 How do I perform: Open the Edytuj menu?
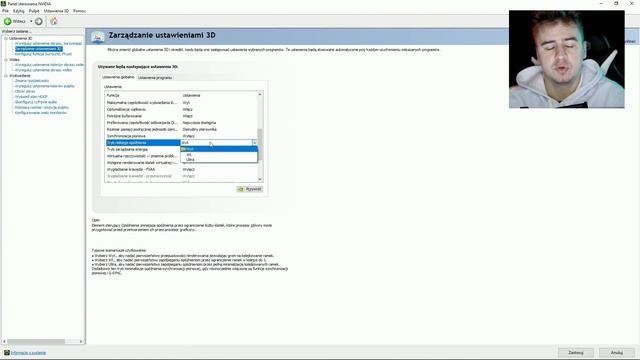19,11
